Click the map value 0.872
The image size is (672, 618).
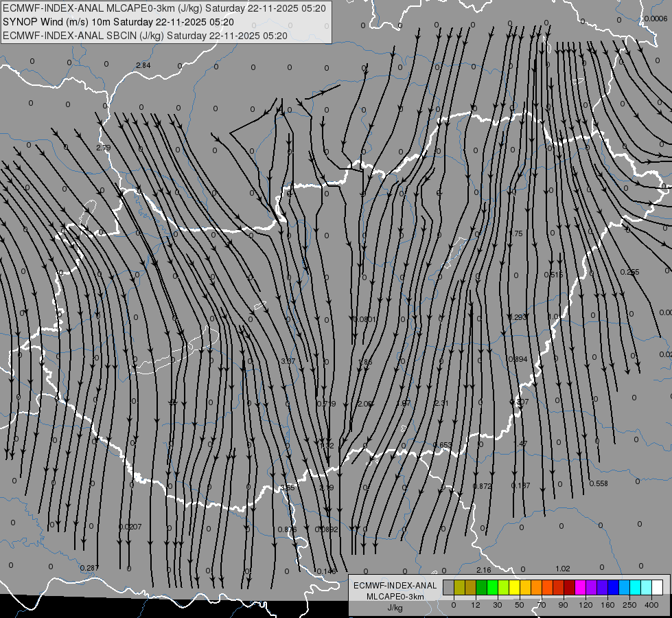pos(482,486)
